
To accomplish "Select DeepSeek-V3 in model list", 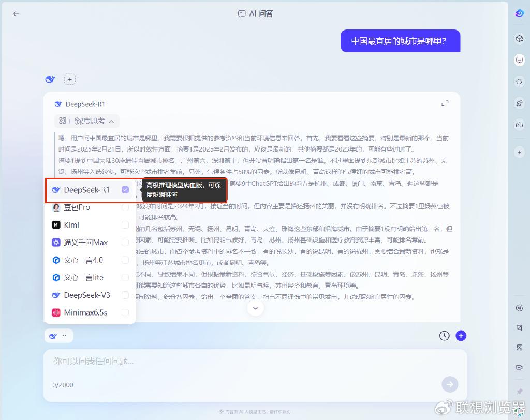I will coord(90,295).
